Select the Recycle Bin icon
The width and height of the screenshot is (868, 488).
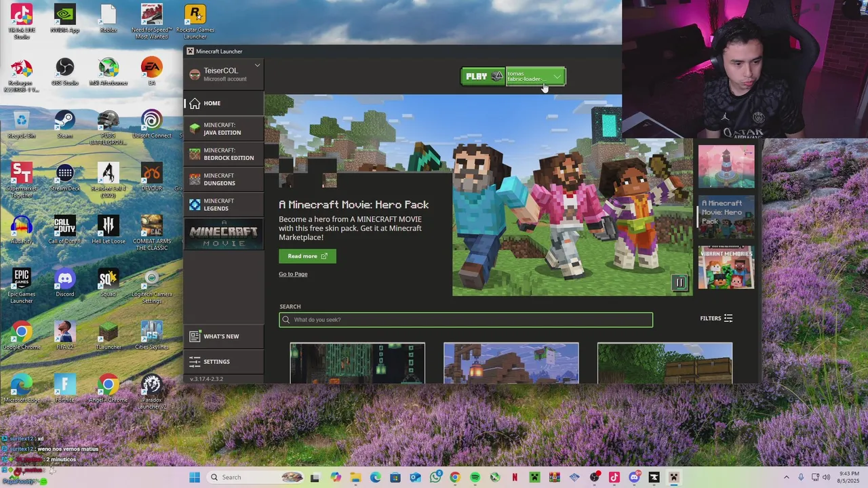[22, 125]
